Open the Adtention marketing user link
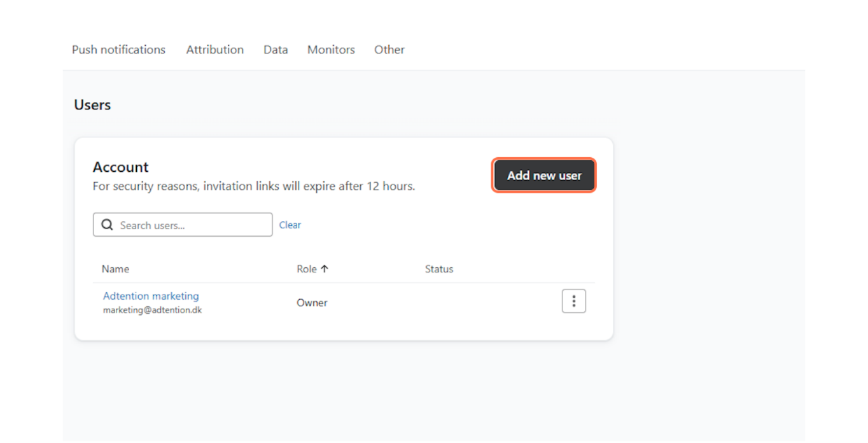The image size is (868, 443). click(151, 296)
